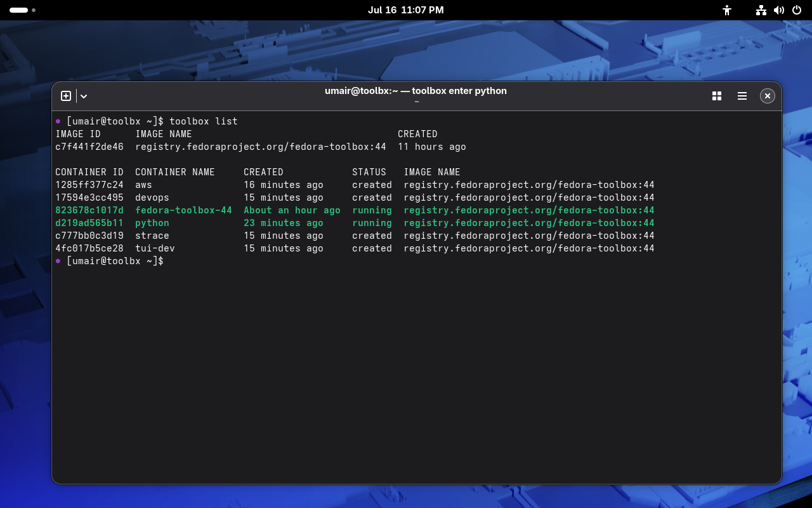Click '23 minutes ago' in python row
The width and height of the screenshot is (812, 508).
tap(284, 223)
